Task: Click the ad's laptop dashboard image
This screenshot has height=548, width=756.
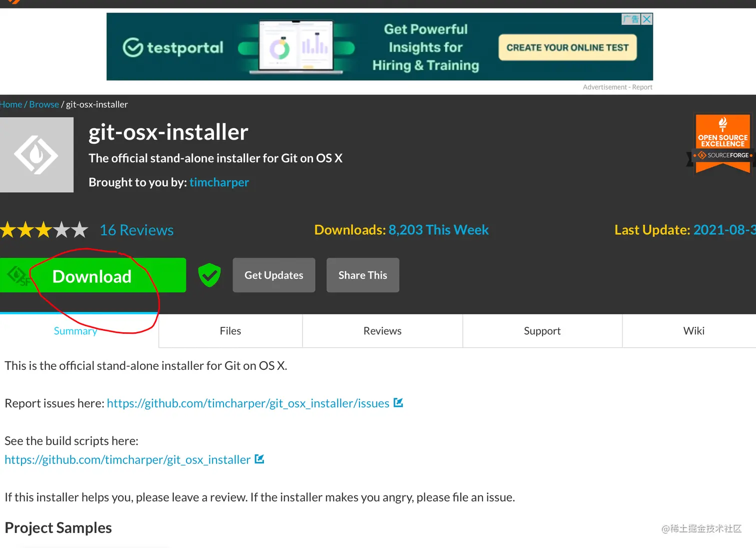Action: click(296, 47)
